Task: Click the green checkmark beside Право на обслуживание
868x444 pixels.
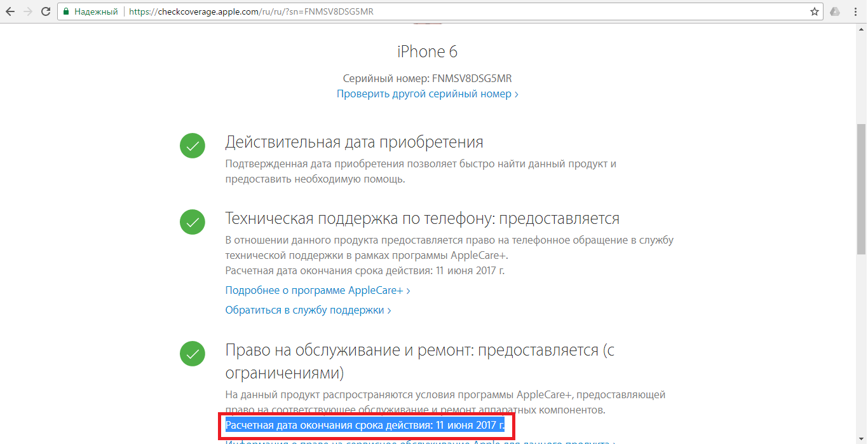Action: point(193,354)
